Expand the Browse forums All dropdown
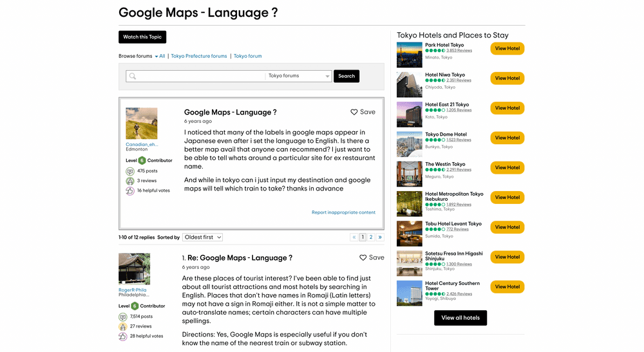Viewport: 644px width, 352px height. click(160, 57)
